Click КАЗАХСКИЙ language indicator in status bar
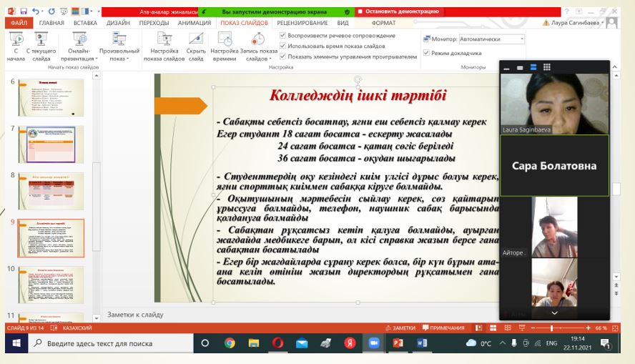635x364 pixels. 77,328
